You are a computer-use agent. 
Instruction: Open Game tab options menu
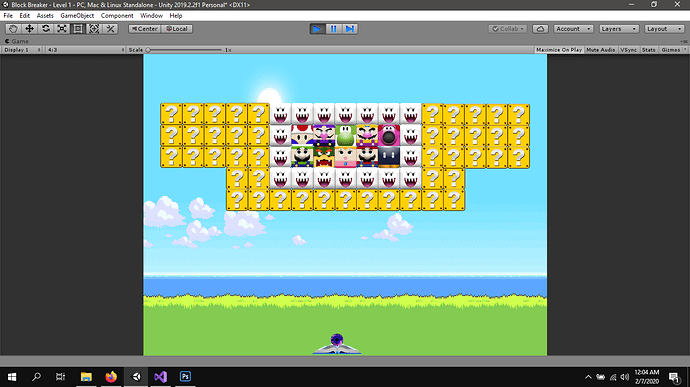(x=683, y=41)
